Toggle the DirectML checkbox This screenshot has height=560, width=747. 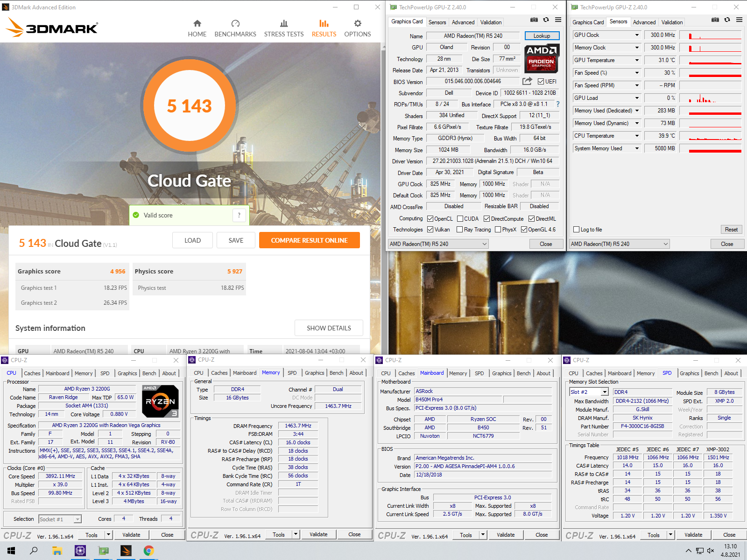pyautogui.click(x=532, y=219)
